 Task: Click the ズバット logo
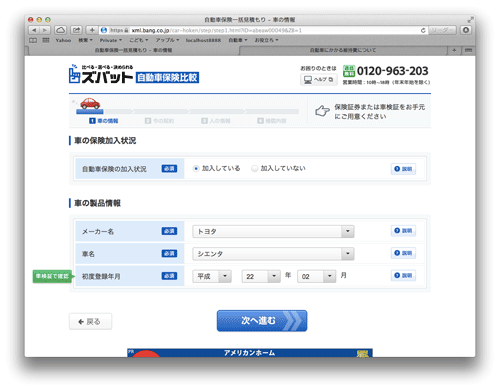coord(101,74)
